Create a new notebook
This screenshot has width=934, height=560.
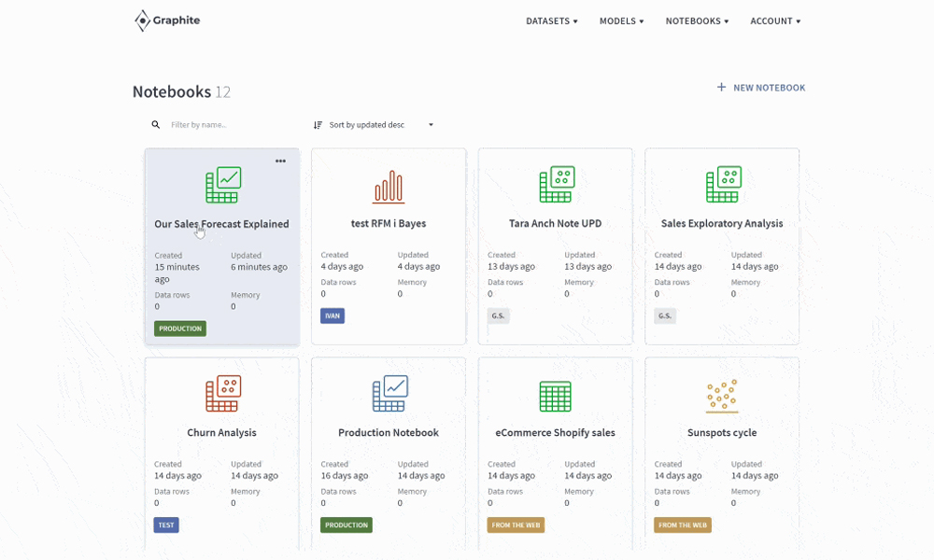pyautogui.click(x=760, y=88)
